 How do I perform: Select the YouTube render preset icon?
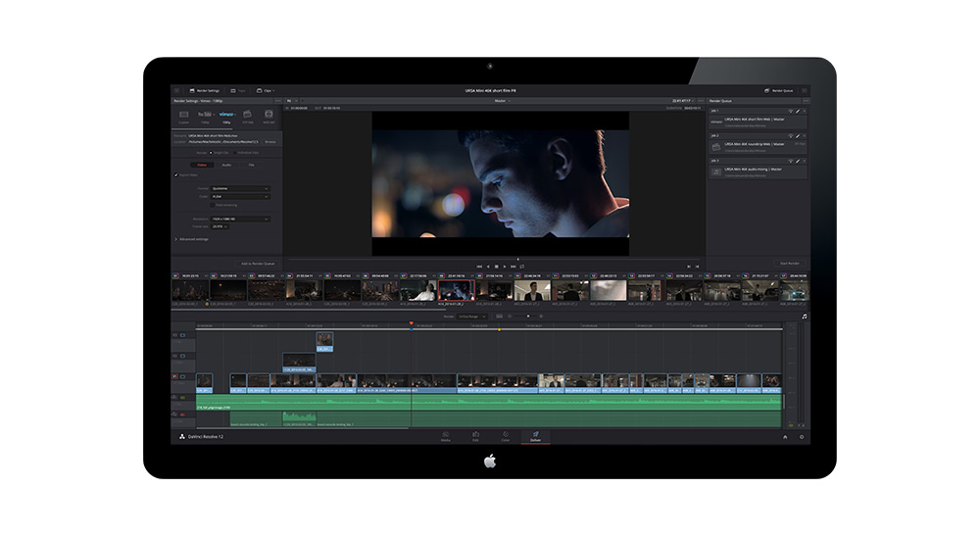(203, 115)
